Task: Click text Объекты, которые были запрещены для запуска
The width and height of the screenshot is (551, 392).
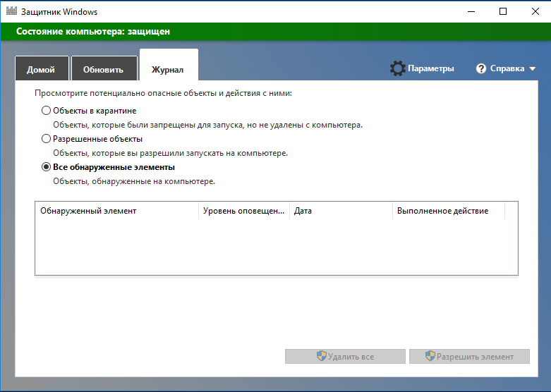Action: (x=207, y=125)
